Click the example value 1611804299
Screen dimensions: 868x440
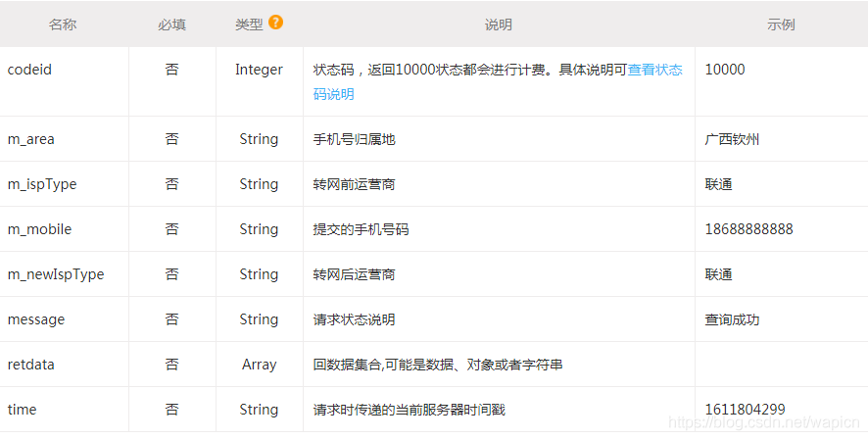746,410
